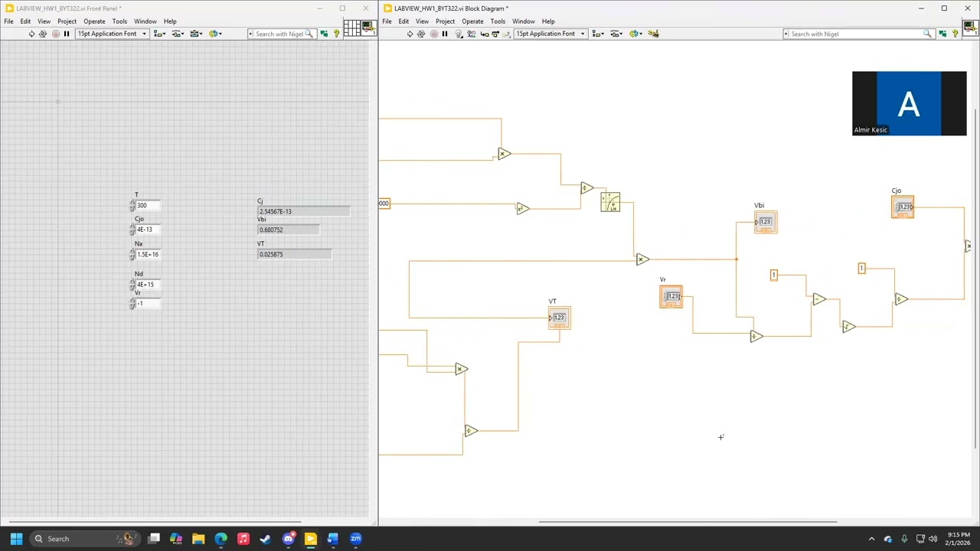Open Distribute Objects menu in Block Diagram
Screen dimensions: 980x551
pos(616,34)
